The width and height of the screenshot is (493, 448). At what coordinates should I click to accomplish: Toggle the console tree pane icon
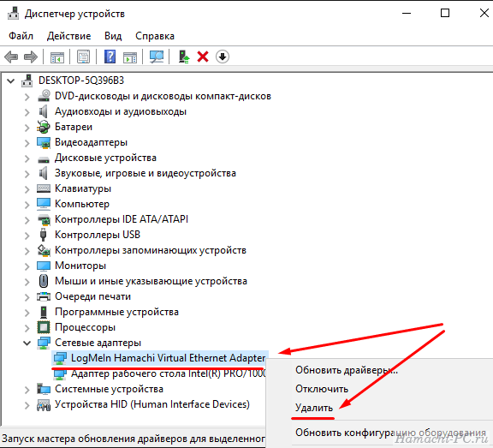tap(57, 57)
